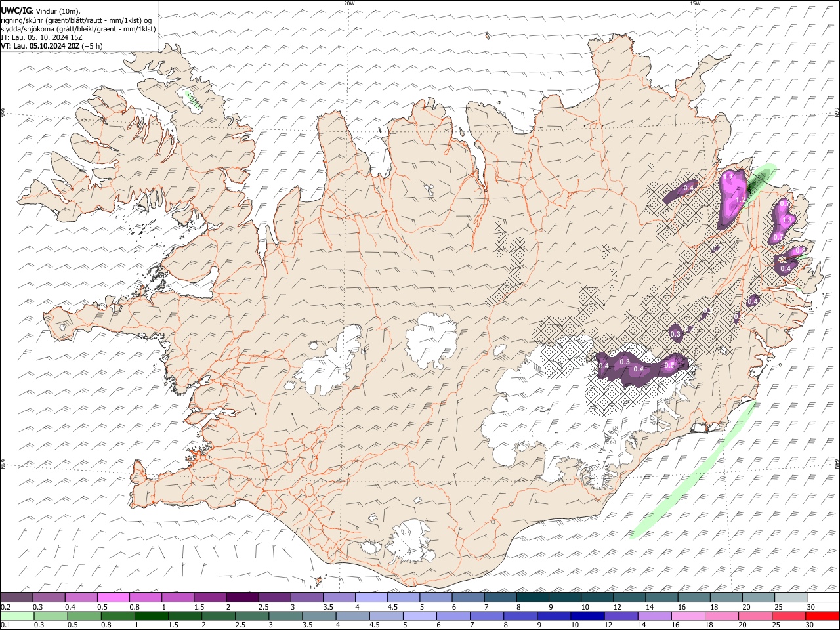The width and height of the screenshot is (840, 630).
Task: Click the 'rigning/skúrir' legend description line
Action: tap(76, 20)
